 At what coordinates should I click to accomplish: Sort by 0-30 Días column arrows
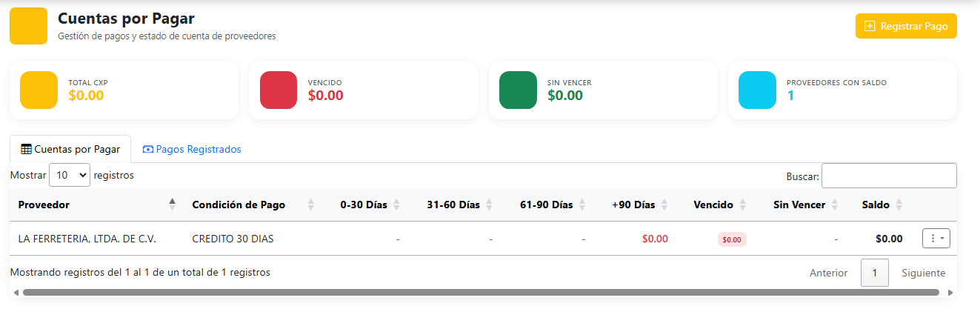click(x=396, y=205)
